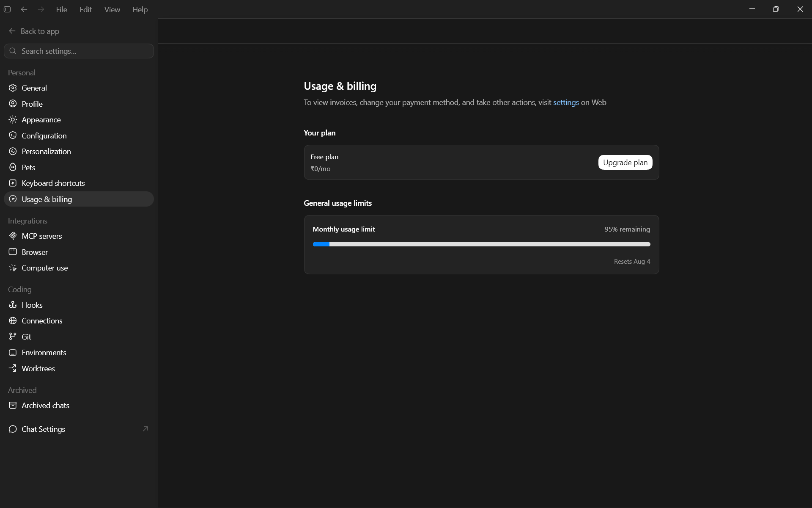Click the Monthly usage limit label
This screenshot has width=812, height=508.
(x=344, y=229)
